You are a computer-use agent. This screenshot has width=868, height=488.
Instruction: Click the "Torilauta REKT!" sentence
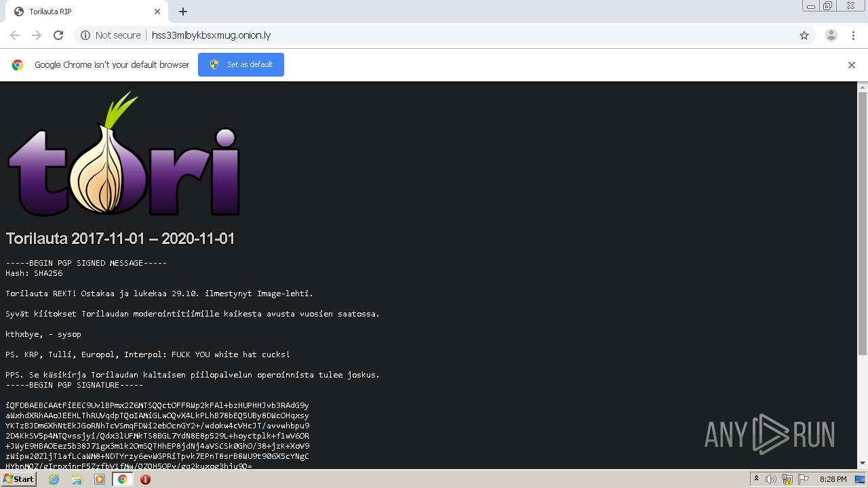(159, 293)
